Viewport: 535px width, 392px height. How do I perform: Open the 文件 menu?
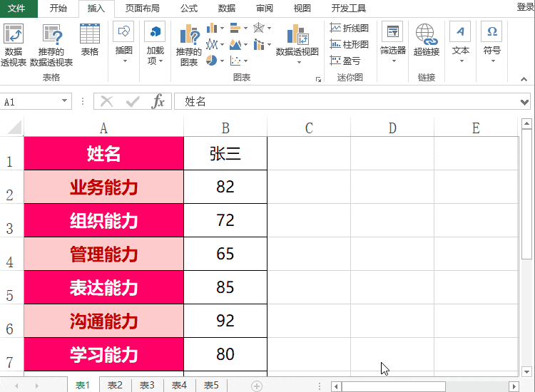pos(16,8)
